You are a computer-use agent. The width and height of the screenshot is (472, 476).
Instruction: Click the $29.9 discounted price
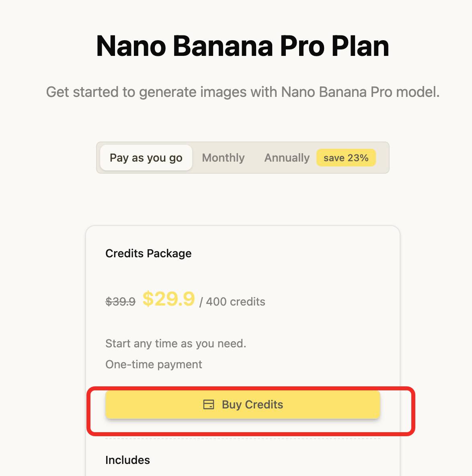click(x=168, y=299)
